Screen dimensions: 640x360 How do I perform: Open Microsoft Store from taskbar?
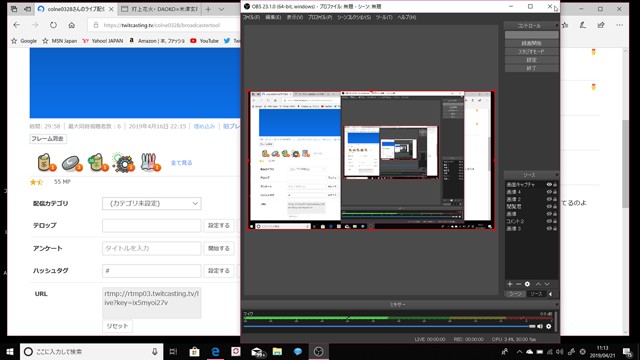click(194, 351)
